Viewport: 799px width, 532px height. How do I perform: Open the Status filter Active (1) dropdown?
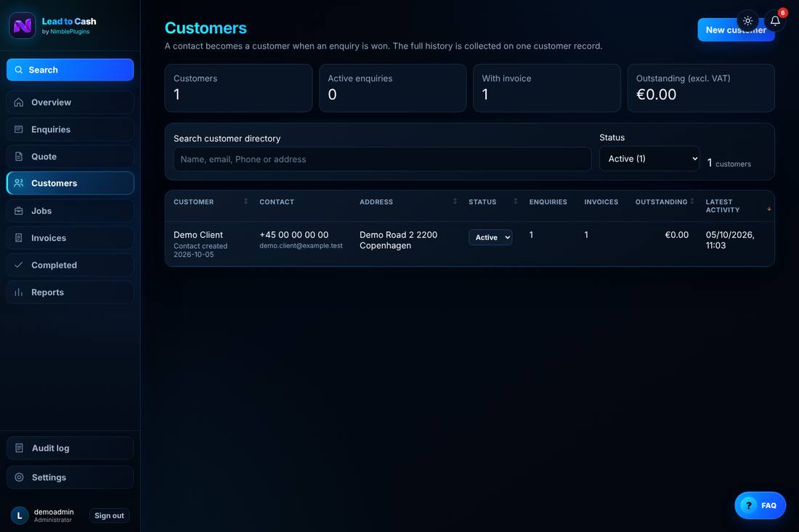[x=649, y=159]
